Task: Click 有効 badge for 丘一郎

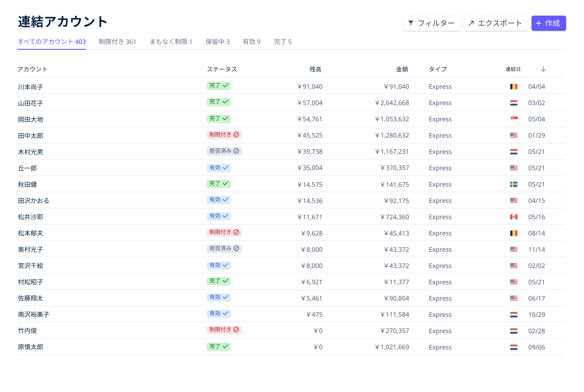Action: click(219, 168)
